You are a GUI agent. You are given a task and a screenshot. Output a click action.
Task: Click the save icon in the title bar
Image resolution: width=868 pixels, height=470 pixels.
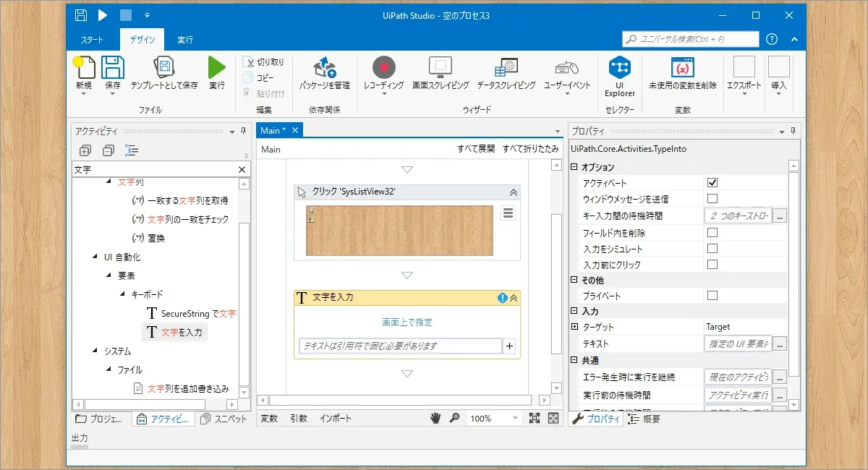(x=81, y=15)
